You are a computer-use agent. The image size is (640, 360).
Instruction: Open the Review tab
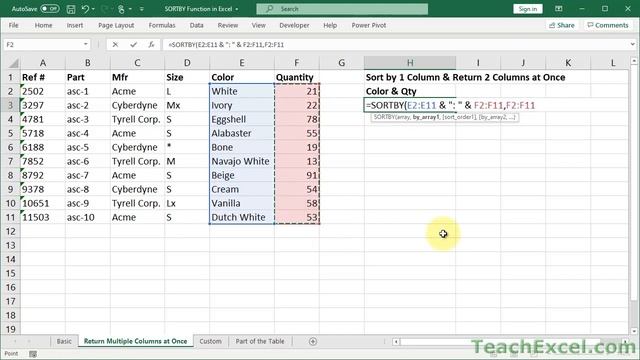(227, 25)
